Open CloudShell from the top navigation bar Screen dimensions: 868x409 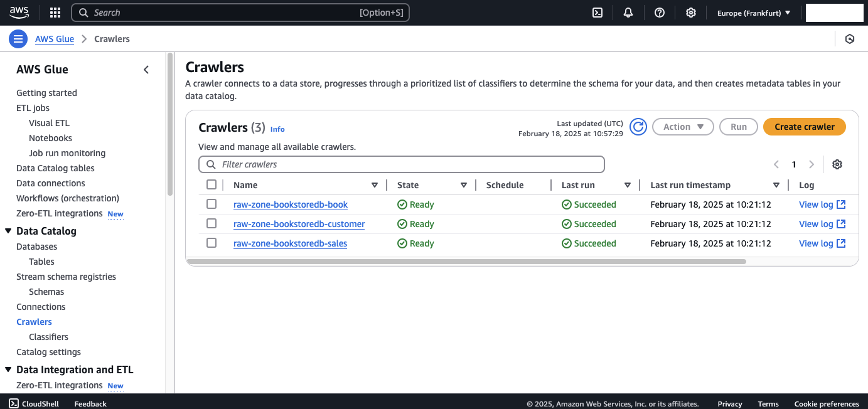(x=597, y=12)
